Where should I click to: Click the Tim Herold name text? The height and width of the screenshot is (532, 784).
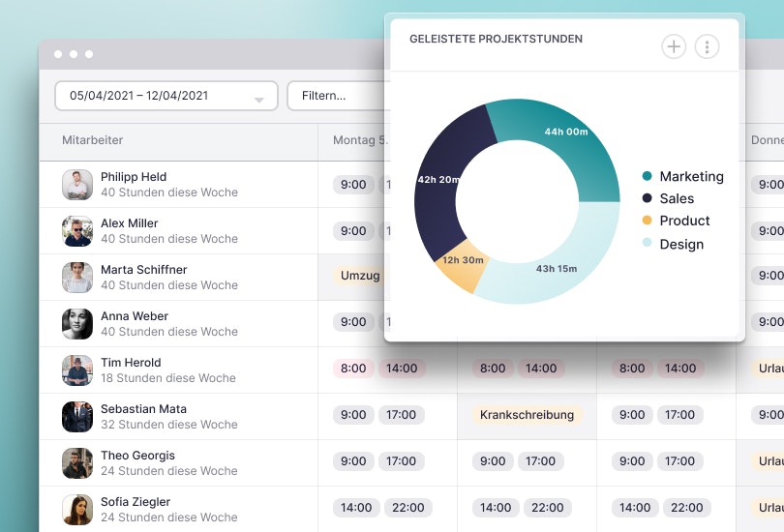click(x=131, y=363)
